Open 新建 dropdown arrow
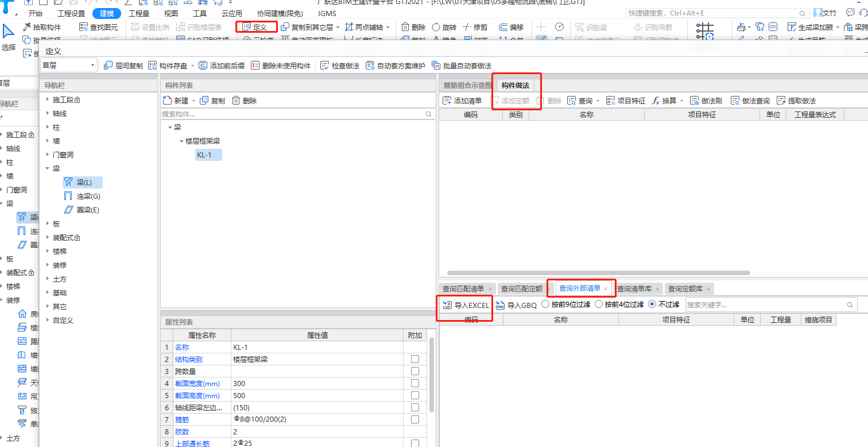The width and height of the screenshot is (868, 447). click(x=193, y=101)
